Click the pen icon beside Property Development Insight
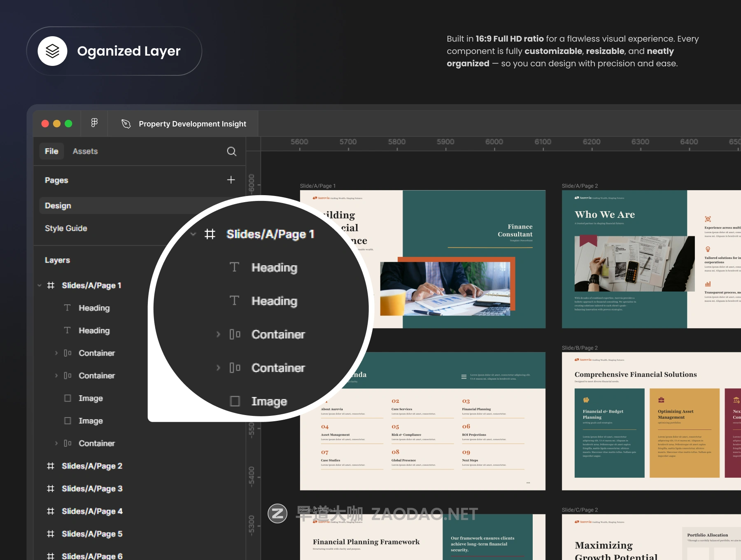 (126, 124)
